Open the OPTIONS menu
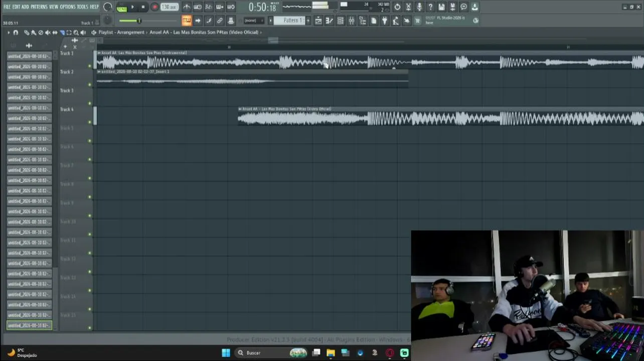Viewport: 644px width, 361px height. pyautogui.click(x=67, y=7)
